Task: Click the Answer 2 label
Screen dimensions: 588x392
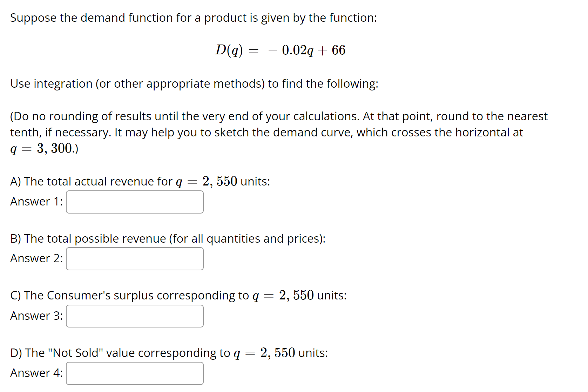Action: point(36,259)
